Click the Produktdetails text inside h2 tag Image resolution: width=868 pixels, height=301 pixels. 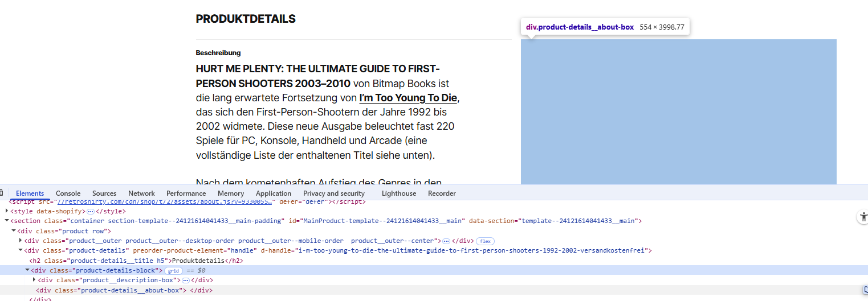(199, 261)
